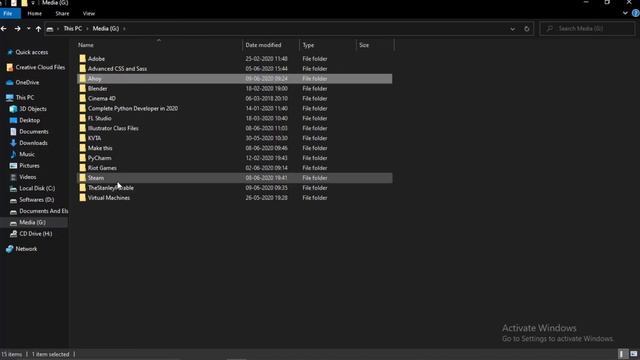Click Media (G:) in the address breadcrumb
640x360 pixels.
point(106,29)
